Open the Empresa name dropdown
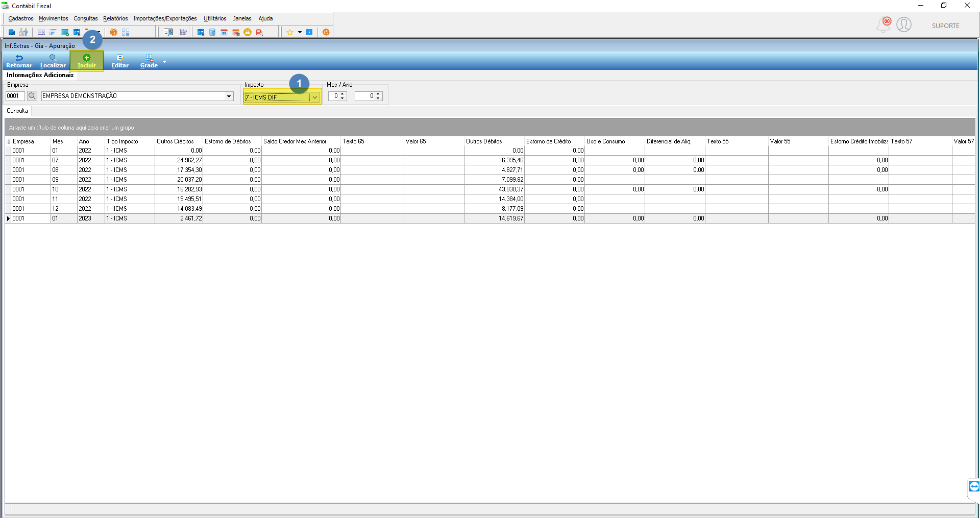 (x=229, y=96)
